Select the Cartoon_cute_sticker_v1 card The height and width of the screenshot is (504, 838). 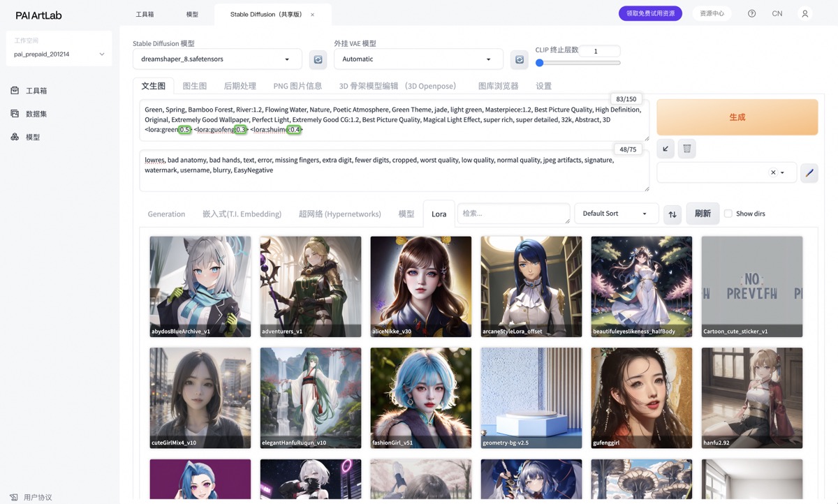752,287
